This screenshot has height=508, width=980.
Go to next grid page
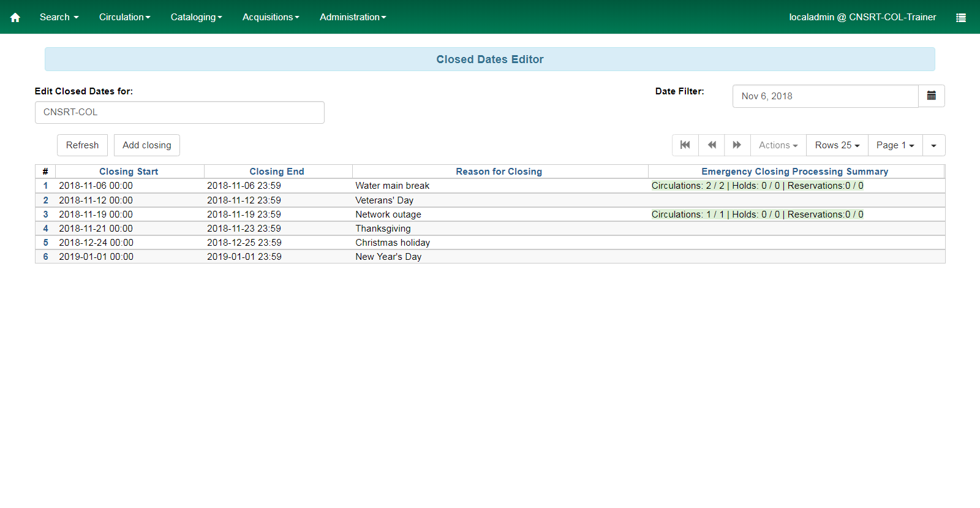737,145
